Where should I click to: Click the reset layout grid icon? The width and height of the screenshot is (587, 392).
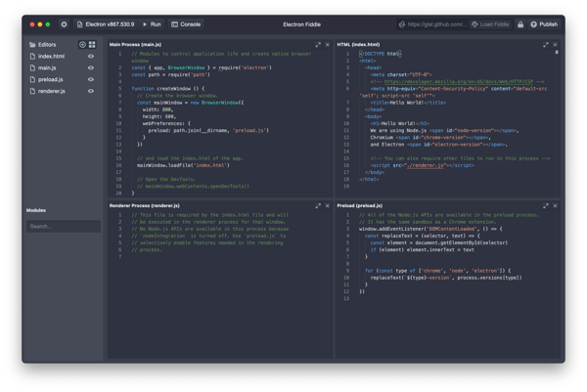tap(92, 45)
